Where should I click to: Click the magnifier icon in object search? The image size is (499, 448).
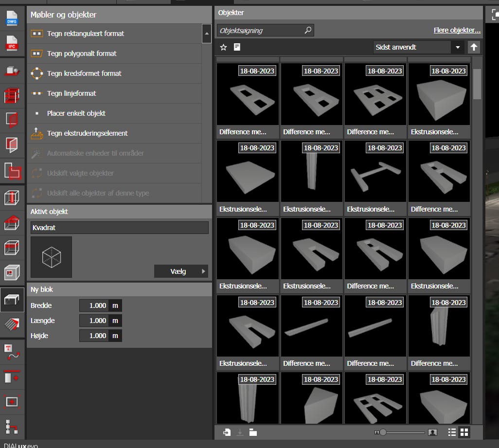coord(307,30)
